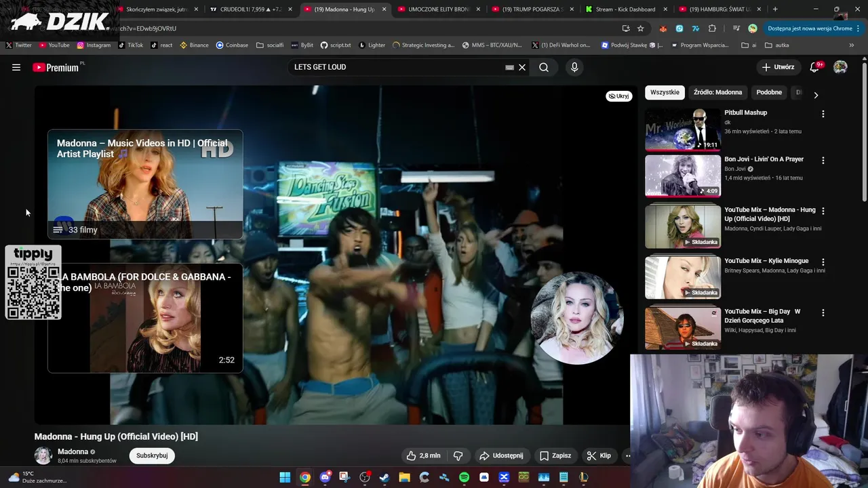Open options for Big Day mix
Image resolution: width=868 pixels, height=488 pixels.
click(823, 312)
